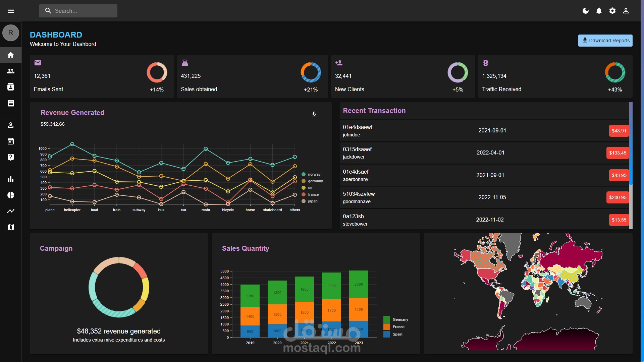The width and height of the screenshot is (644, 362).
Task: Toggle dark mode moon icon
Action: point(586,11)
